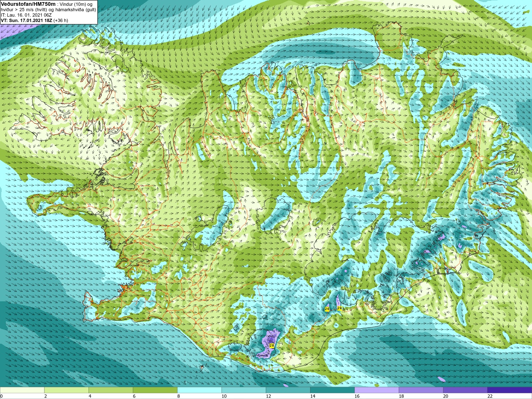Pick the 4–6 m/s green legend swatch
The height and width of the screenshot is (399, 532).
[111, 390]
